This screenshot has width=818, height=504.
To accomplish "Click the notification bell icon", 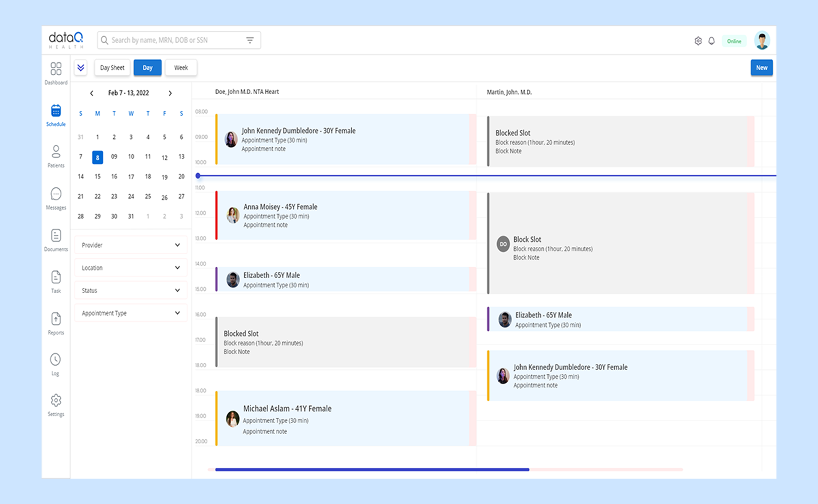I will (x=711, y=41).
